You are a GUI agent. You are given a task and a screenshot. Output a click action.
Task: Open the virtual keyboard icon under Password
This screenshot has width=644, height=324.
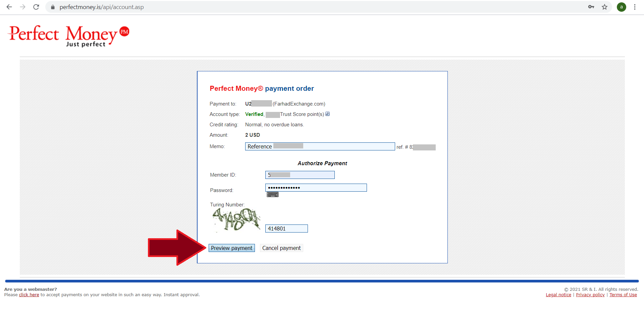click(272, 195)
